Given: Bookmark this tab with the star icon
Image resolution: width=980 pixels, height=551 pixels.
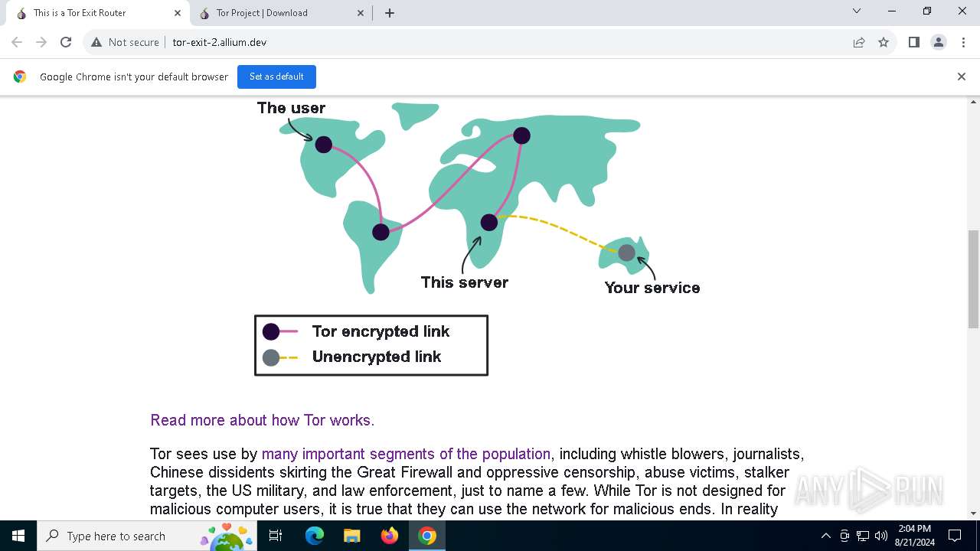Looking at the screenshot, I should point(884,42).
